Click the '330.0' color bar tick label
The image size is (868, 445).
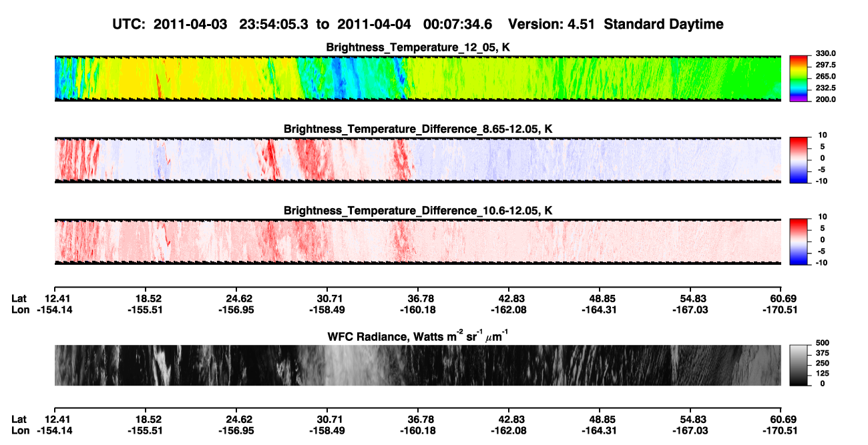[x=825, y=53]
